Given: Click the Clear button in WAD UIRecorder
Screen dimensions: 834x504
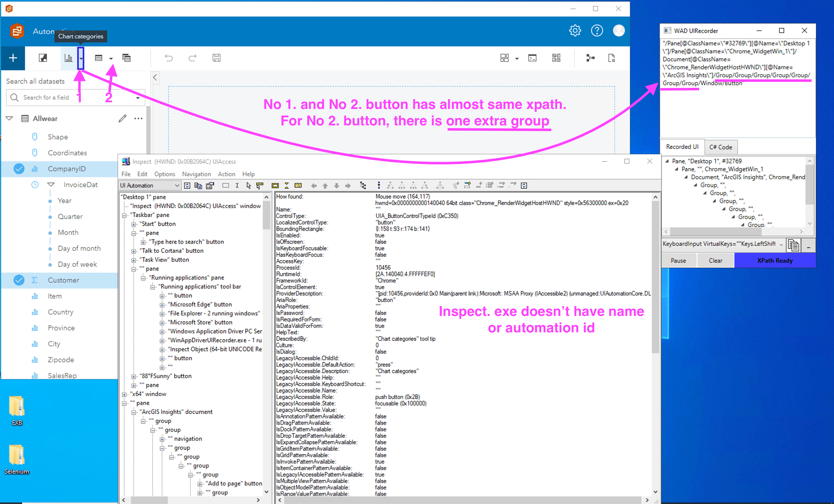Looking at the screenshot, I should 716,260.
